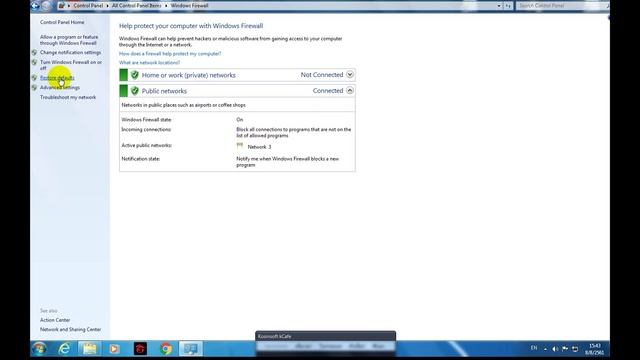This screenshot has height=360, width=640.
Task: Click the EN language indicator
Action: pyautogui.click(x=534, y=348)
